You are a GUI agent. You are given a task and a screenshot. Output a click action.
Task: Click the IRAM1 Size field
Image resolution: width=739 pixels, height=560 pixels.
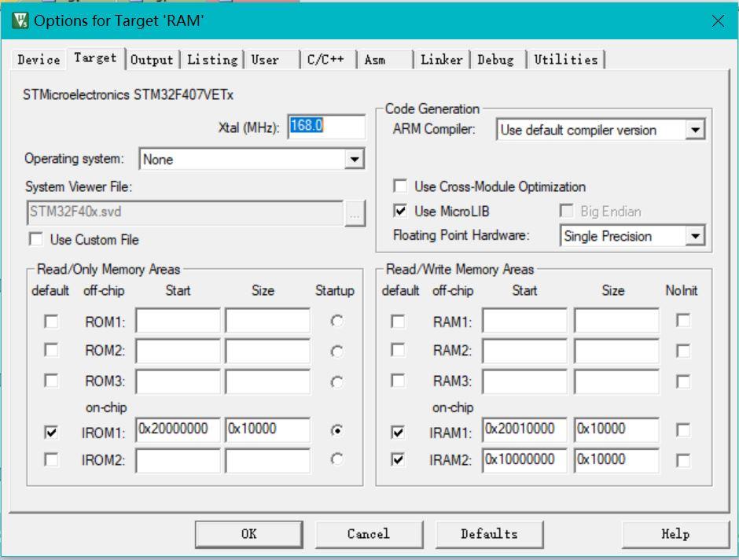[616, 429]
